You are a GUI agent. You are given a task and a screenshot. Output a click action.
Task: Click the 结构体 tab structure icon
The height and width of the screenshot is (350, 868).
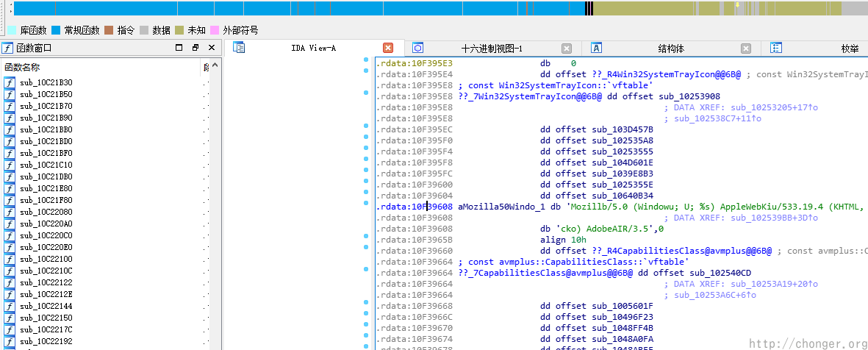click(x=597, y=48)
